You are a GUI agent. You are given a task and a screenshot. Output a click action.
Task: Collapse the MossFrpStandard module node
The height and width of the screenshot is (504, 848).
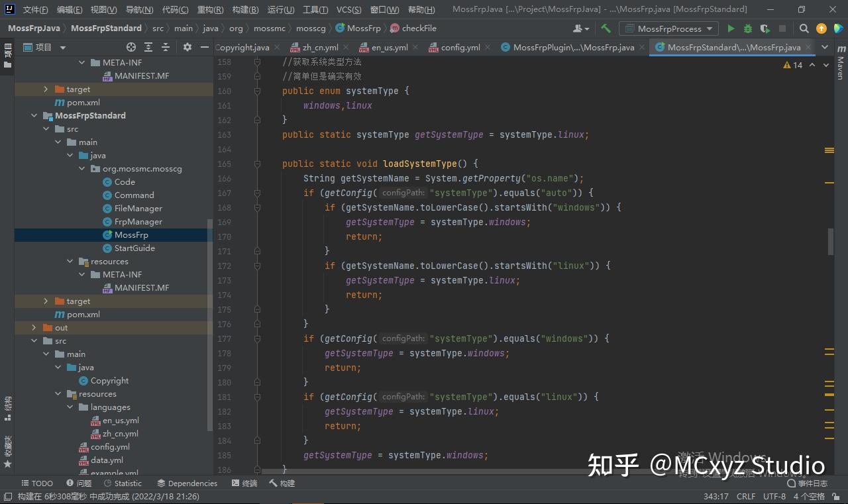click(34, 115)
